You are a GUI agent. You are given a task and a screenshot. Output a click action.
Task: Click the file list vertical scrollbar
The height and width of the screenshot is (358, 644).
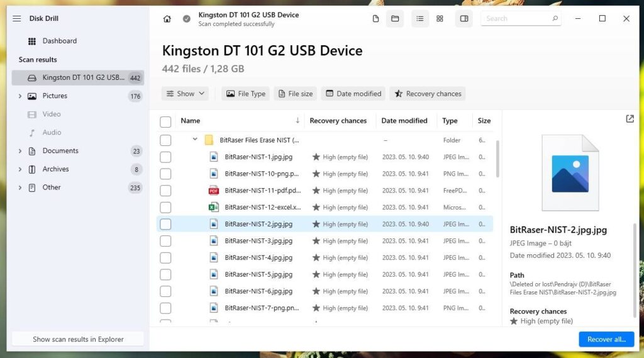(x=497, y=159)
